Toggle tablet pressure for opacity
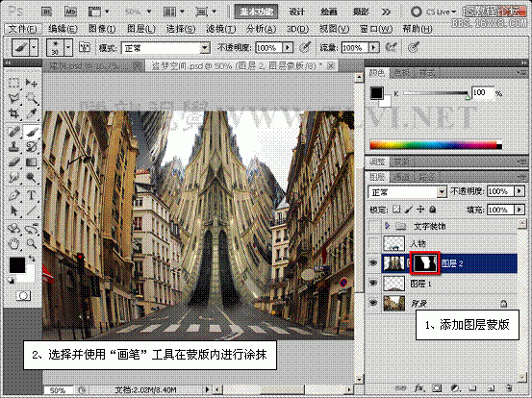 tap(305, 47)
